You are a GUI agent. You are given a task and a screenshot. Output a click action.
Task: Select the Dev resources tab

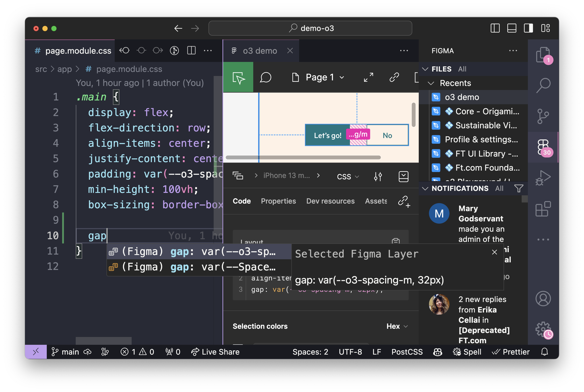[330, 201]
